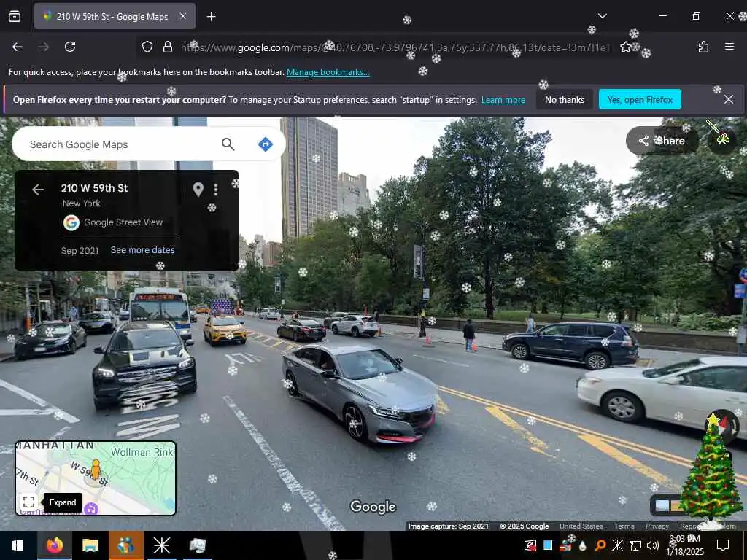Click the Image capture: Sep 2021 text

click(449, 526)
